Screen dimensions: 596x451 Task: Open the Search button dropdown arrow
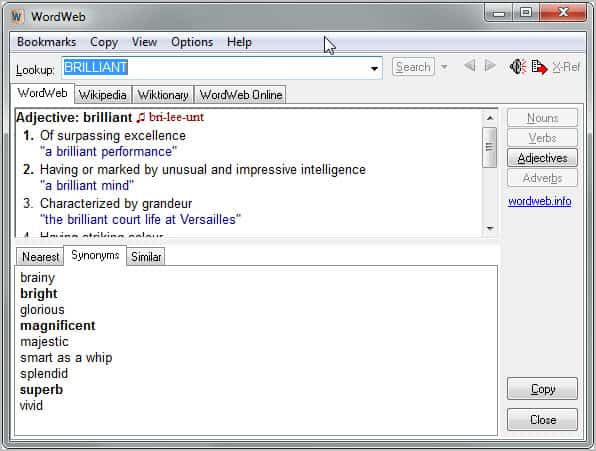point(444,67)
